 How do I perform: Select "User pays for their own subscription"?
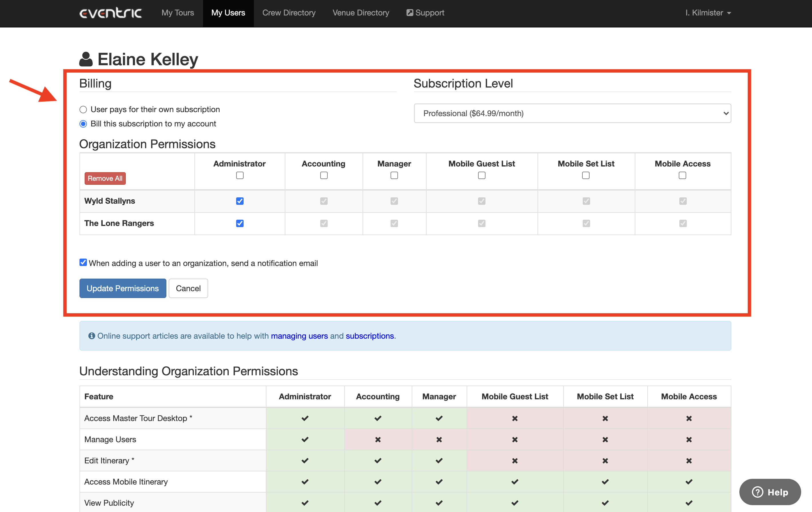click(x=83, y=109)
